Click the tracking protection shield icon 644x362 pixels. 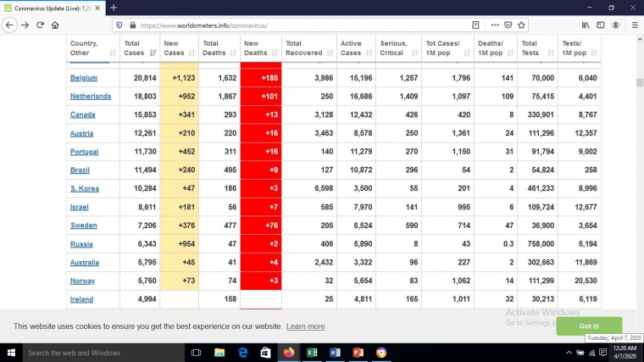click(118, 25)
